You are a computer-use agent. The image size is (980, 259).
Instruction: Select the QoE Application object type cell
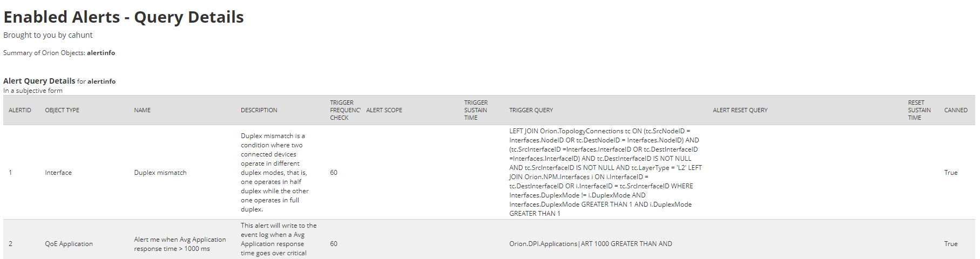click(x=69, y=244)
